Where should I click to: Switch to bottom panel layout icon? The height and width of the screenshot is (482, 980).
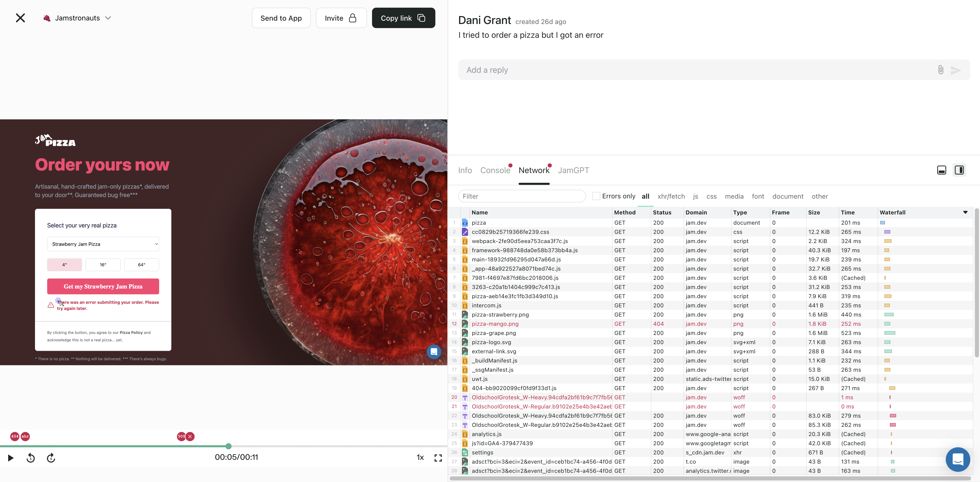coord(941,170)
